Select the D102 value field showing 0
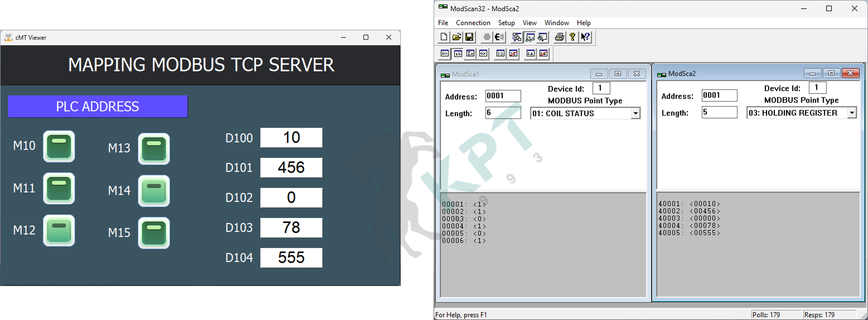Viewport: 868px width, 320px height. click(291, 198)
